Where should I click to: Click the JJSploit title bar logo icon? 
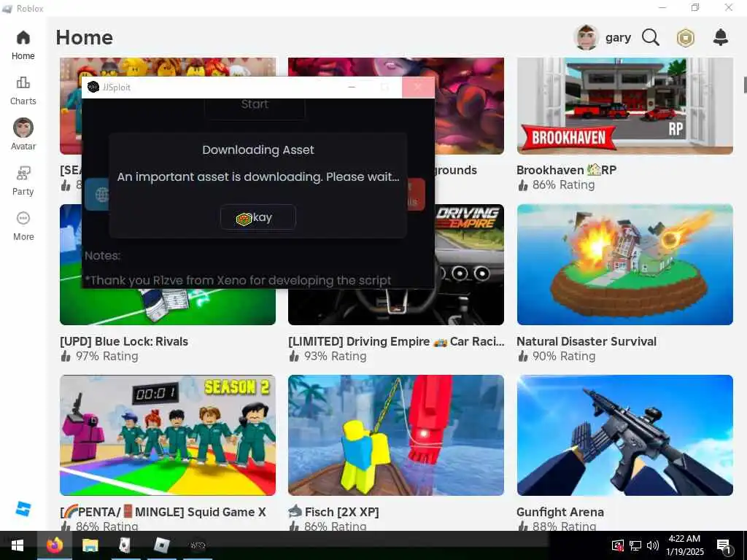(93, 87)
